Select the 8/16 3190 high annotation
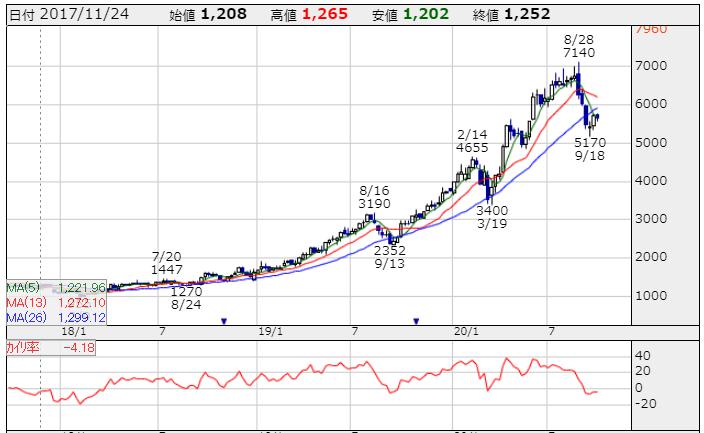The height and width of the screenshot is (433, 704). (x=376, y=196)
